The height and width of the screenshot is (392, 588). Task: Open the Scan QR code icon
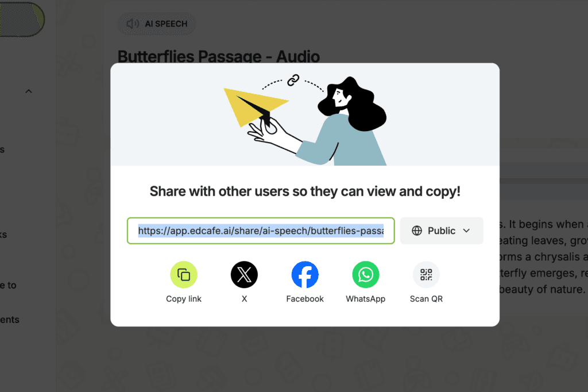427,275
